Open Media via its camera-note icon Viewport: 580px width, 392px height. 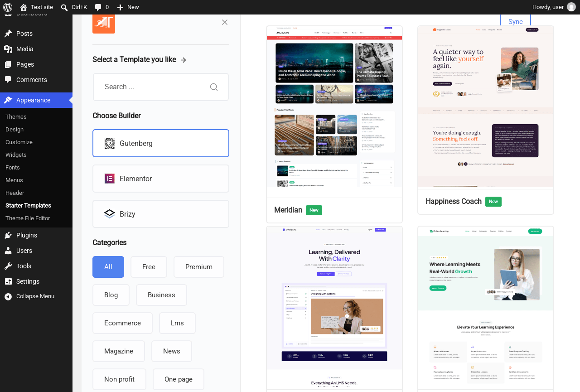pos(8,49)
